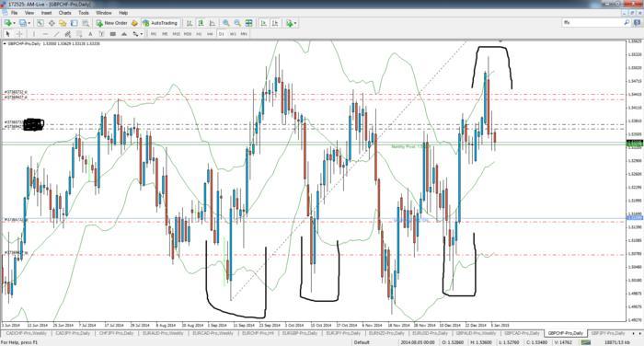Open the Window menu
This screenshot has width=644, height=346.
coord(103,13)
